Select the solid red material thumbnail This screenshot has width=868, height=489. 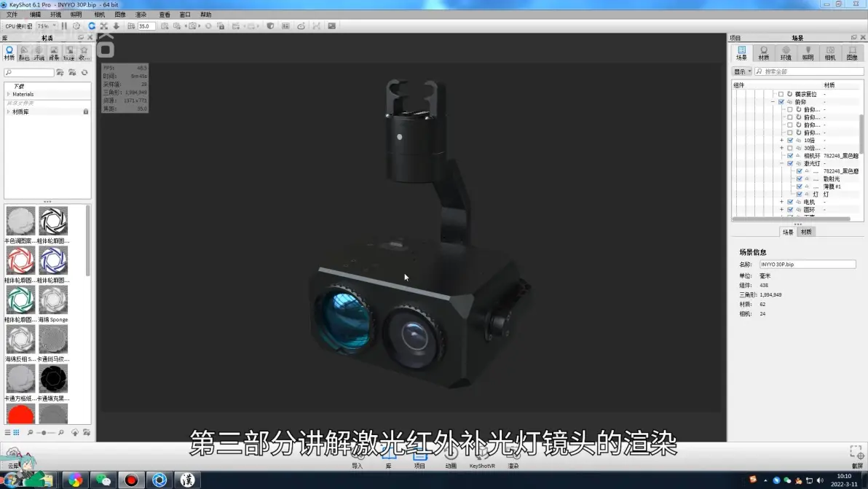coord(20,414)
